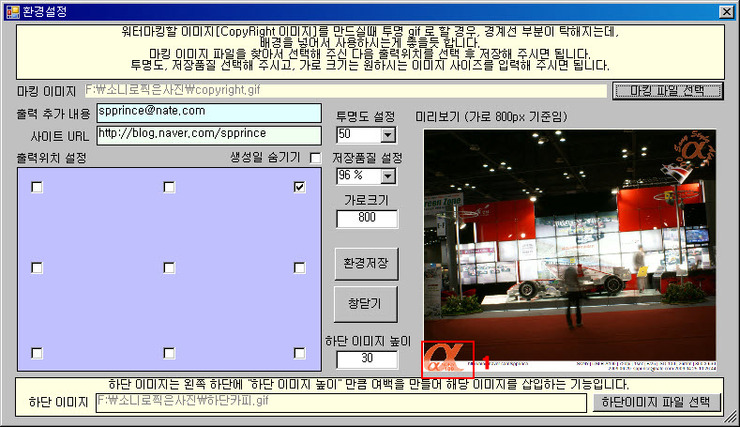
Task: Click the 하단 이미지 높이 field showing 30
Action: pyautogui.click(x=367, y=360)
